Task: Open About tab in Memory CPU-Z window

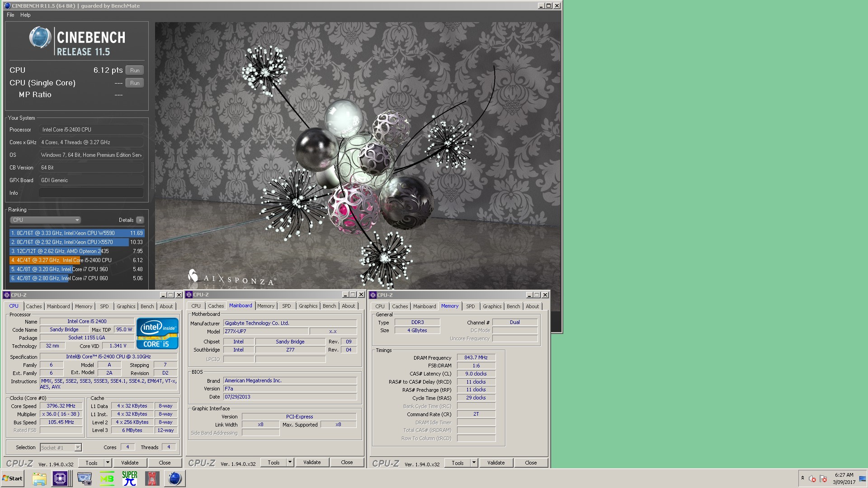Action: point(532,306)
